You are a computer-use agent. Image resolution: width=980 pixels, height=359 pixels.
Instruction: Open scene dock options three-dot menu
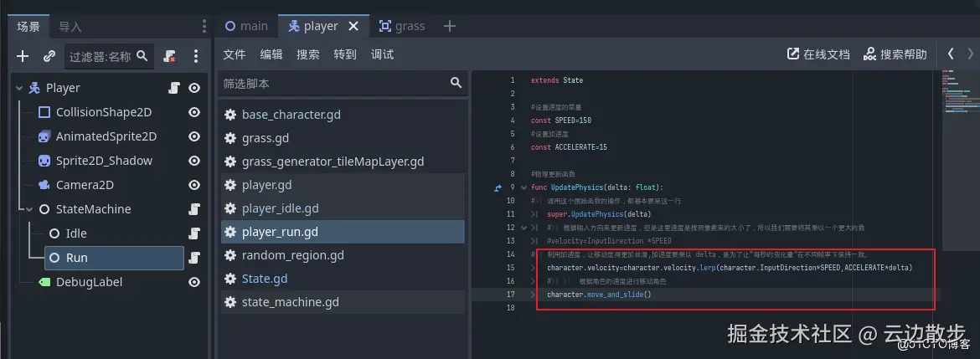point(196,56)
